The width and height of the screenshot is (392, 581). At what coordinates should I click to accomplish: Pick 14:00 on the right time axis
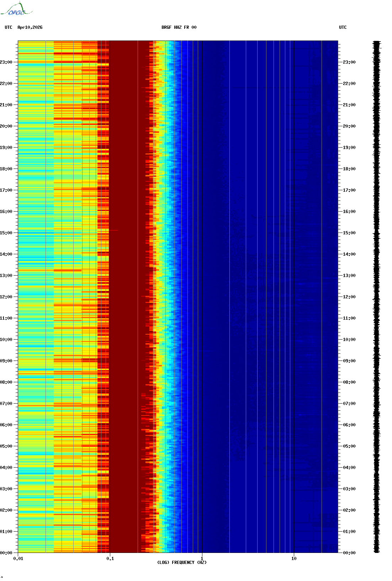(x=349, y=254)
